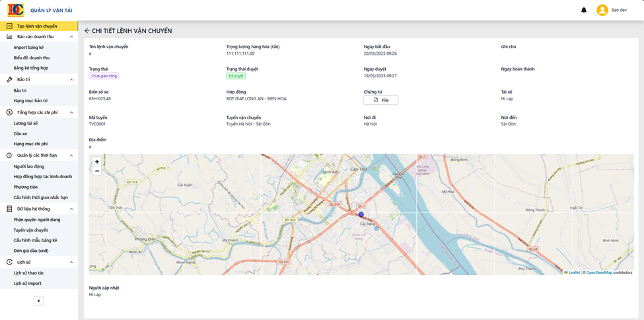The height and width of the screenshot is (320, 644).
Task: Click the Đã duyệt approval badge
Action: 236,76
